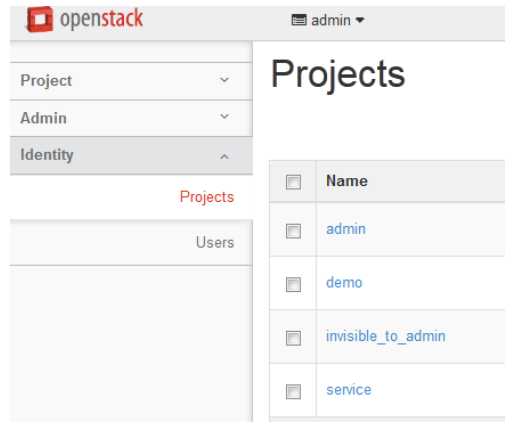The image size is (521, 443).
Task: Open the demo project link
Action: tap(344, 283)
